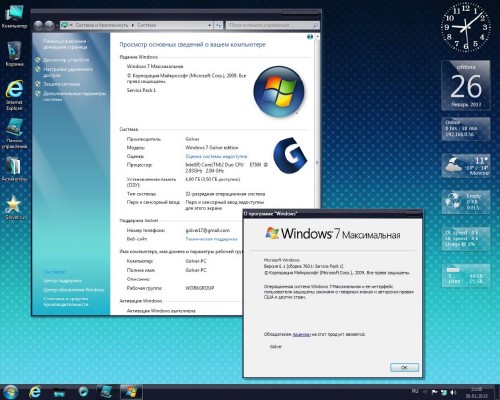The height and width of the screenshot is (400, 500).
Task: Click the Action Center flag tray icon
Action: tap(435, 392)
